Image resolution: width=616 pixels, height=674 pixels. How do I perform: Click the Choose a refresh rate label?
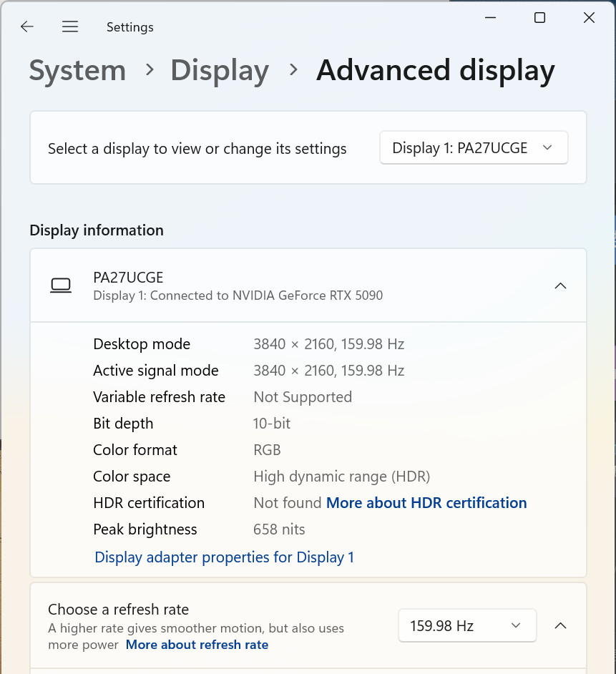coord(118,610)
